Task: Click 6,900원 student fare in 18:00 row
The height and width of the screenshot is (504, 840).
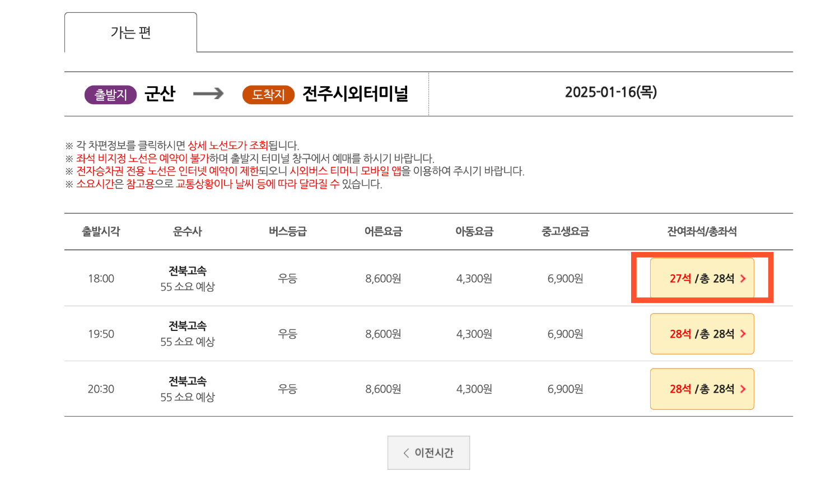Action: click(x=566, y=278)
